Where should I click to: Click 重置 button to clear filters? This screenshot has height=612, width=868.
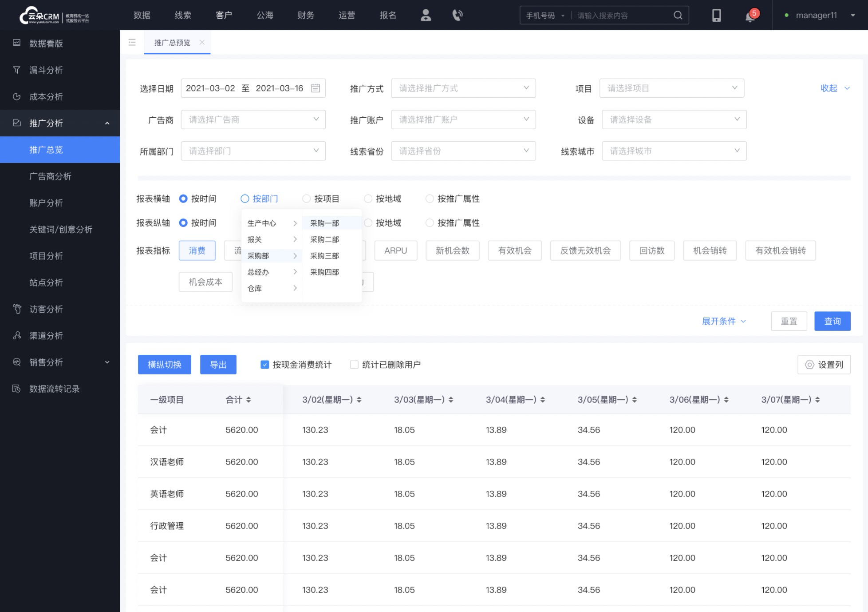(789, 321)
